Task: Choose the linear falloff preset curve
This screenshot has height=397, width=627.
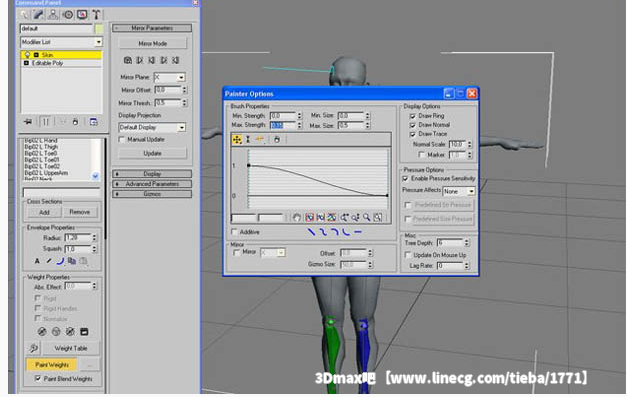Action: [x=311, y=232]
